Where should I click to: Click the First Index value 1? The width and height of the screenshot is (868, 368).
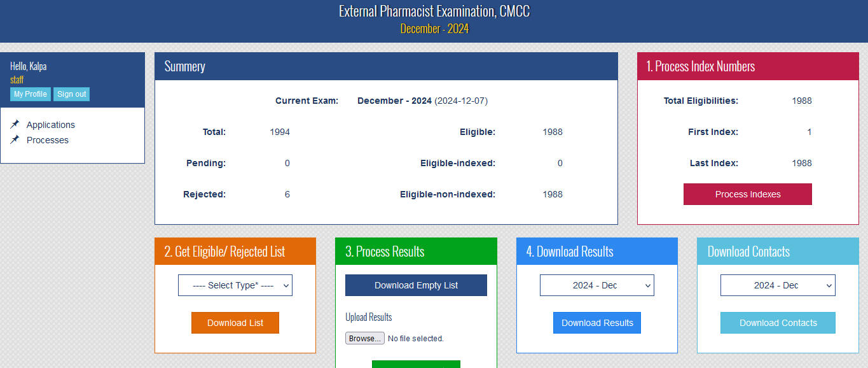(x=809, y=132)
